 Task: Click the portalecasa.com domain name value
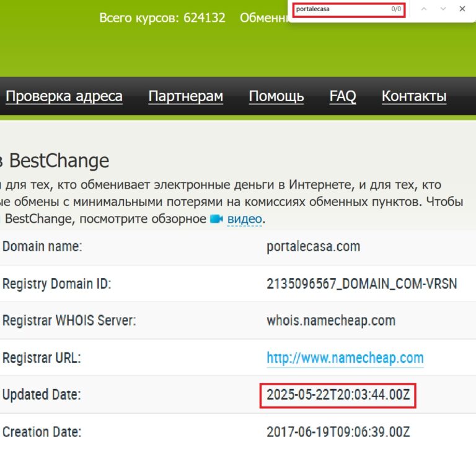pos(313,246)
